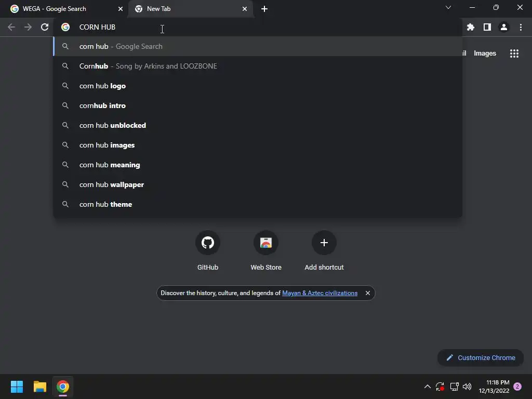
Task: Click the sync status tray icon
Action: pos(440,387)
